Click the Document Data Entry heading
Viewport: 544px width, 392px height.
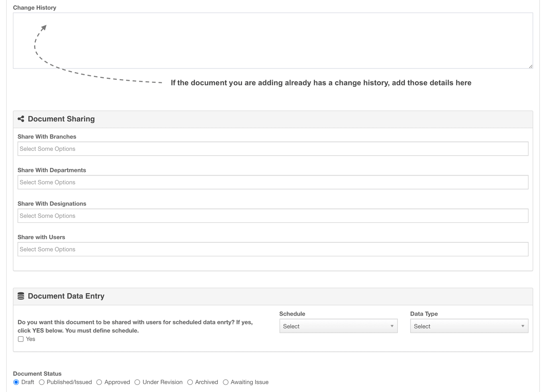click(x=66, y=296)
